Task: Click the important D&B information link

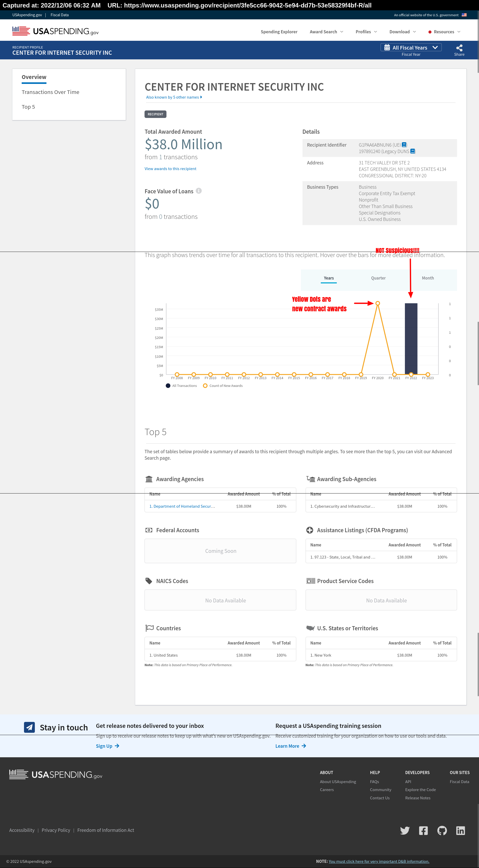Action: coord(379,861)
